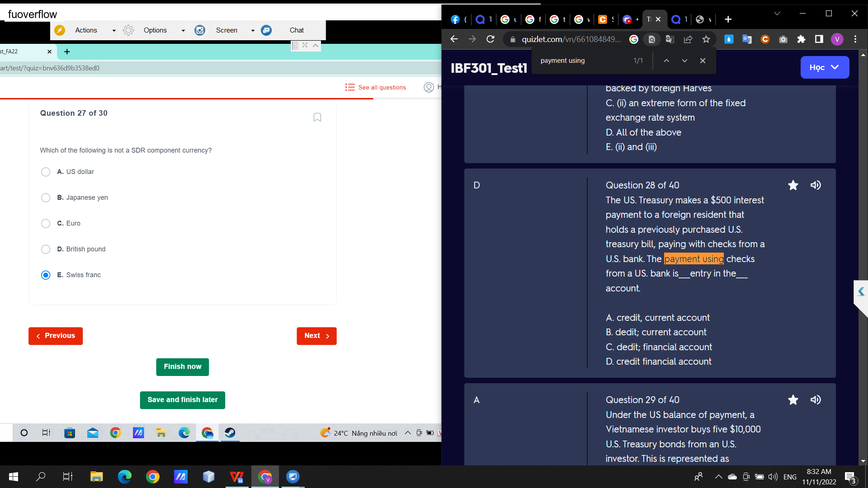Switch to the Coccoc tab labeled S
Image resolution: width=868 pixels, height=488 pixels.
[x=606, y=19]
